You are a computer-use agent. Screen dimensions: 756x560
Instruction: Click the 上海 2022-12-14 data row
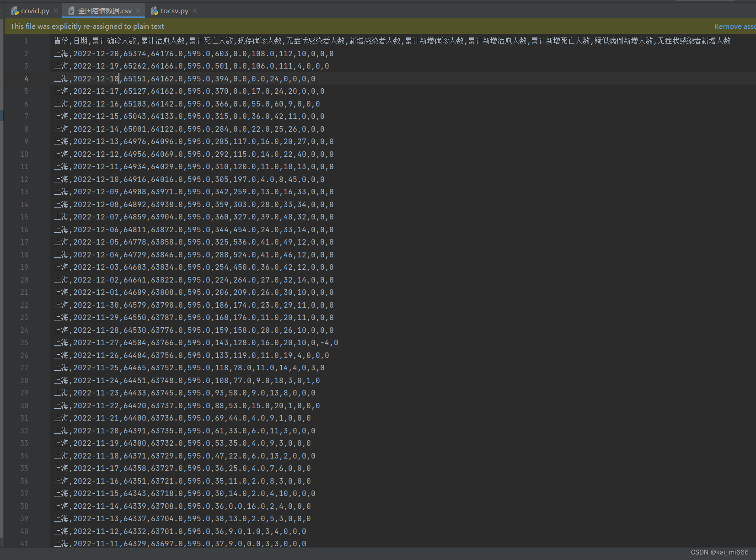[189, 129]
